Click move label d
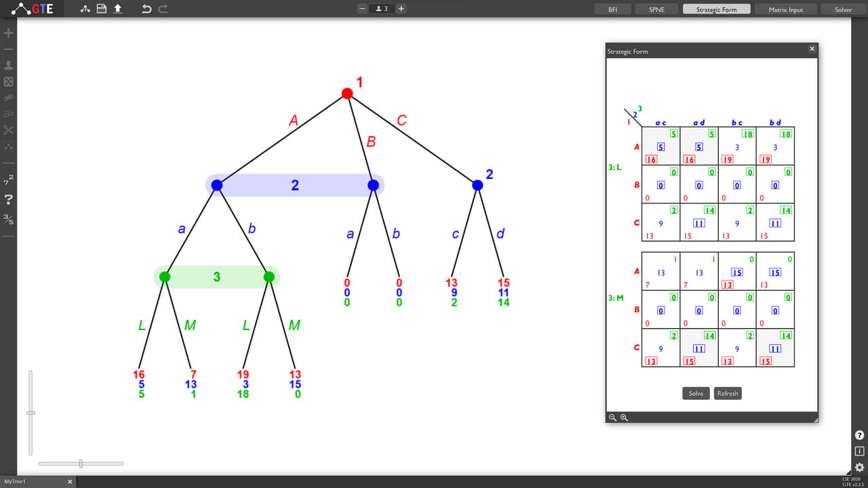Image resolution: width=868 pixels, height=488 pixels. 500,234
